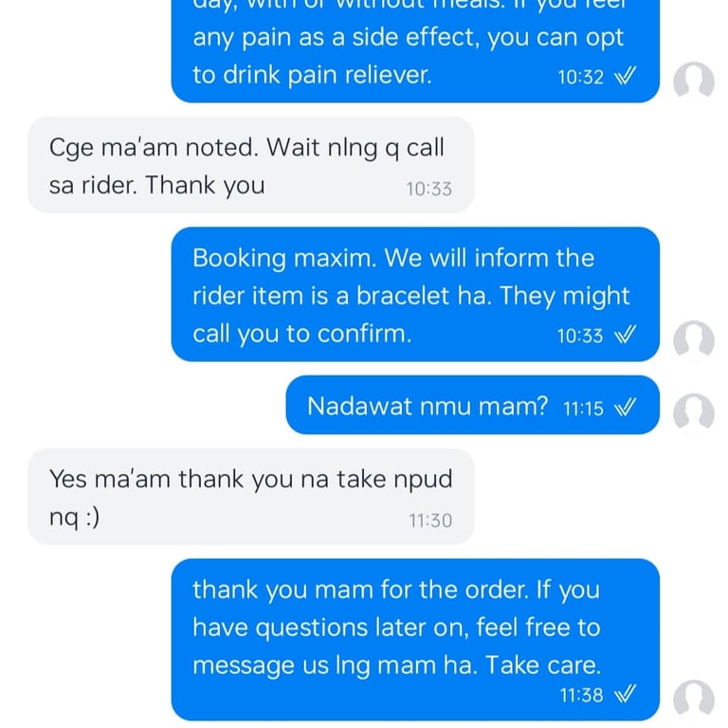The image size is (728, 728).
Task: Click the 11:38 timestamp in the last bubble
Action: (x=581, y=696)
